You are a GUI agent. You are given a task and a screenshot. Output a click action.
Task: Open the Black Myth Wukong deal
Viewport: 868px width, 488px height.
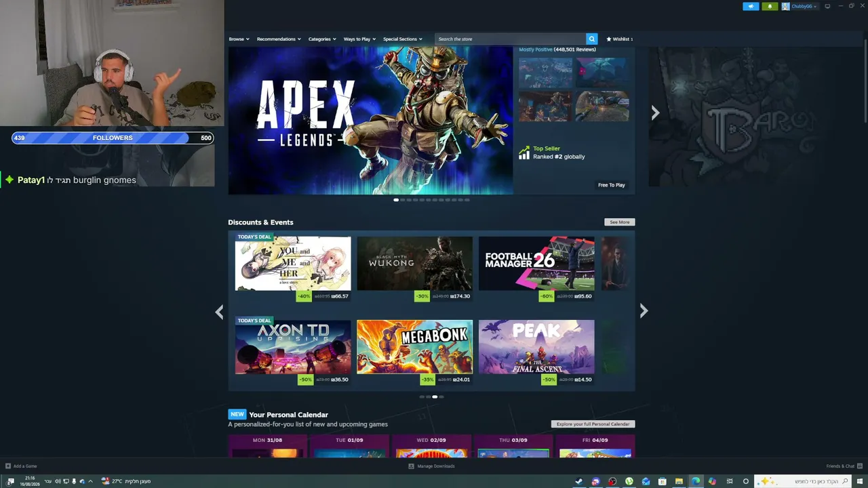tap(415, 264)
